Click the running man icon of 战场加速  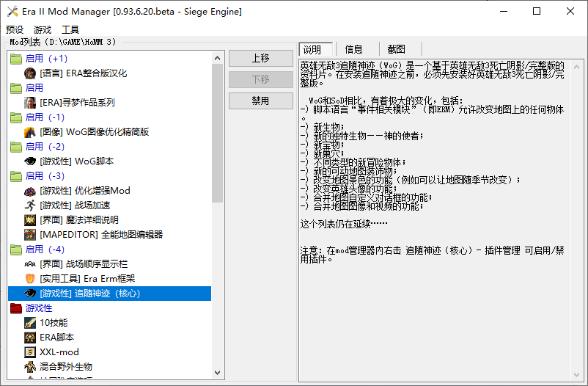pyautogui.click(x=30, y=205)
